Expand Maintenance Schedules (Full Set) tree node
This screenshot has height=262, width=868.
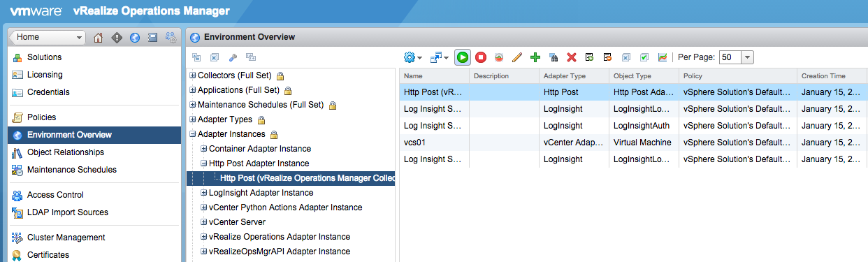(x=193, y=105)
